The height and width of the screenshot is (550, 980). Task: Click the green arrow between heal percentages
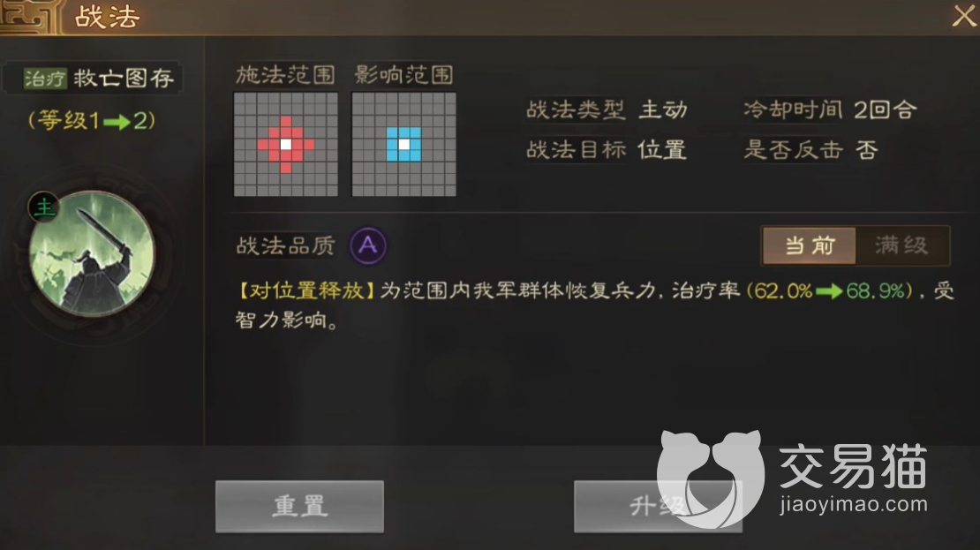click(x=829, y=291)
